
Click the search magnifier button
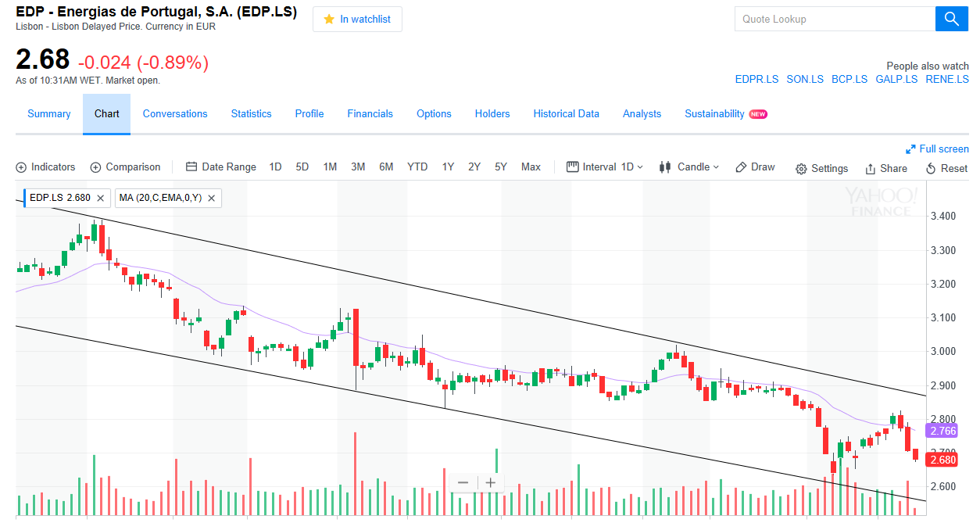coord(951,19)
